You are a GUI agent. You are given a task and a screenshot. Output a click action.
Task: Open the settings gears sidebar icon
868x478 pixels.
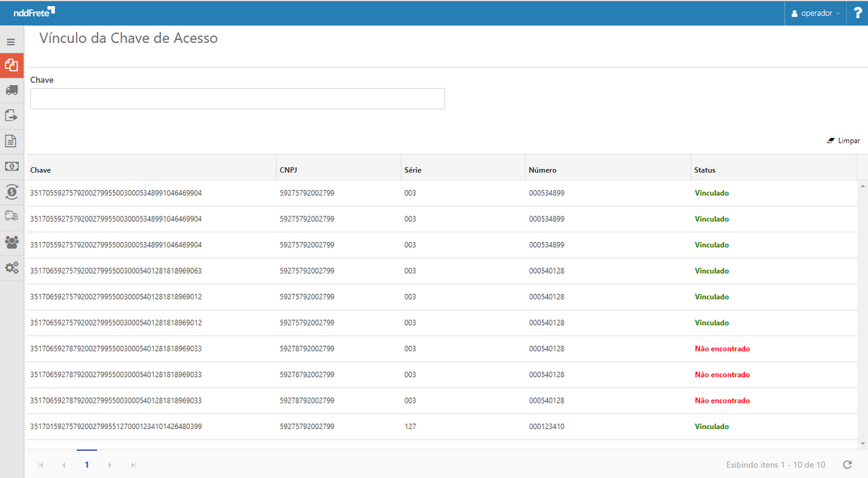pos(11,268)
